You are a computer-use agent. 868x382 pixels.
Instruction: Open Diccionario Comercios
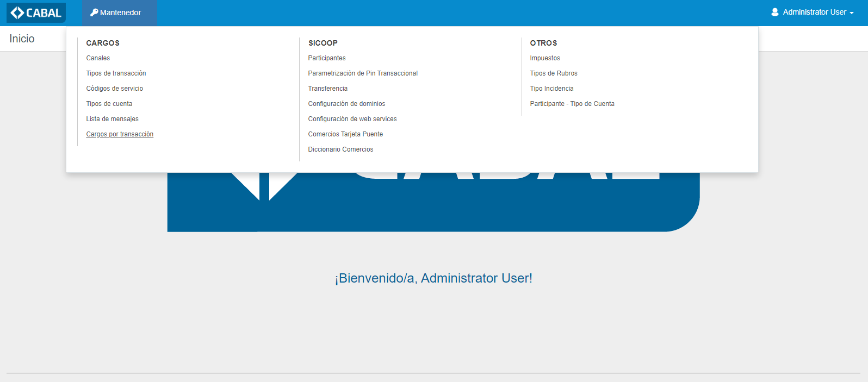point(340,149)
